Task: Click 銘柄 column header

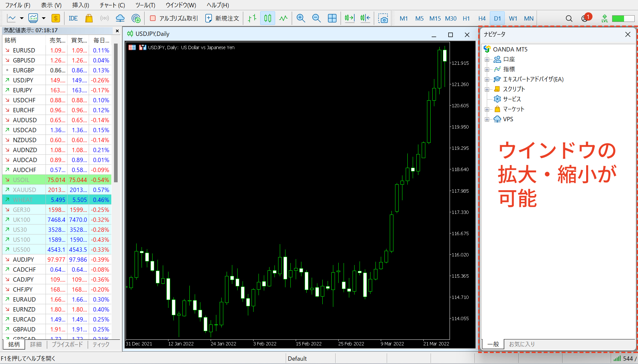Action: [24, 40]
